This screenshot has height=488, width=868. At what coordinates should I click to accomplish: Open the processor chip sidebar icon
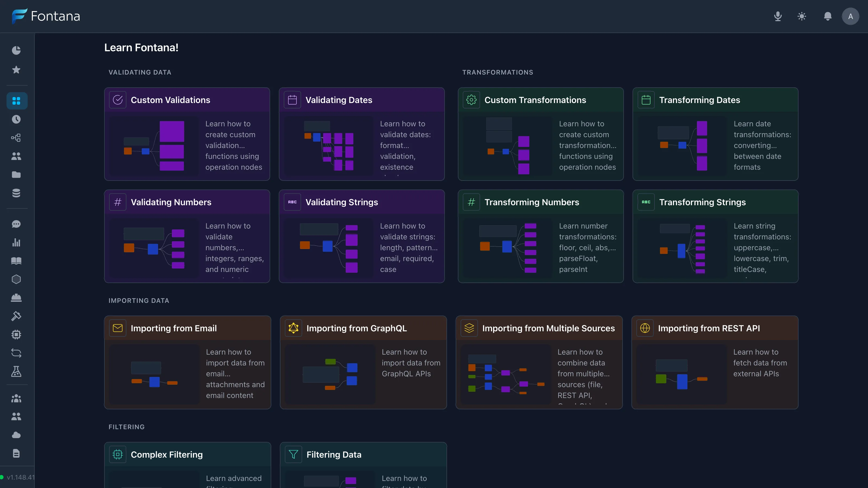coord(16,335)
